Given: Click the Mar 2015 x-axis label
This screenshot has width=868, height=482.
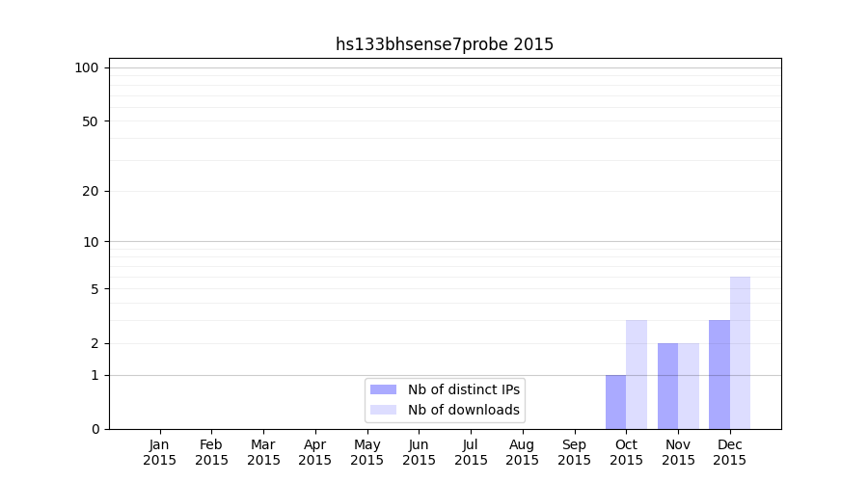Looking at the screenshot, I should pyautogui.click(x=263, y=452).
